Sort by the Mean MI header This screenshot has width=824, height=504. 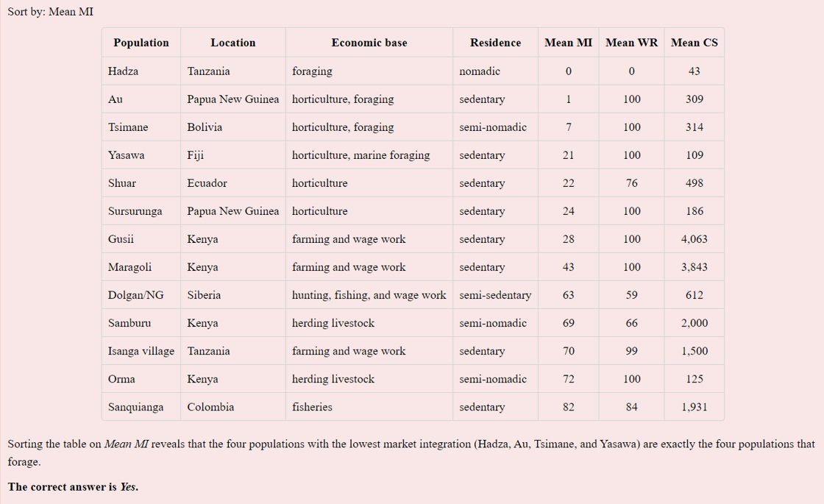[x=568, y=43]
